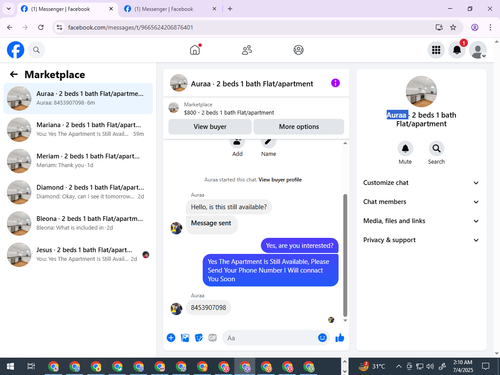Image resolution: width=500 pixels, height=375 pixels.
Task: Open the Groups icon in top navigation
Action: [298, 50]
